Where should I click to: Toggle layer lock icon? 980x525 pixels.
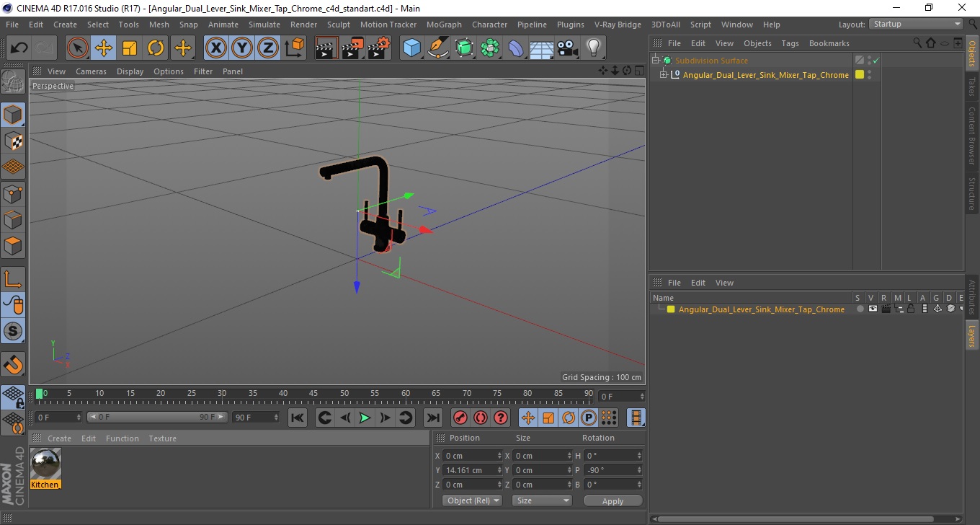click(x=911, y=309)
